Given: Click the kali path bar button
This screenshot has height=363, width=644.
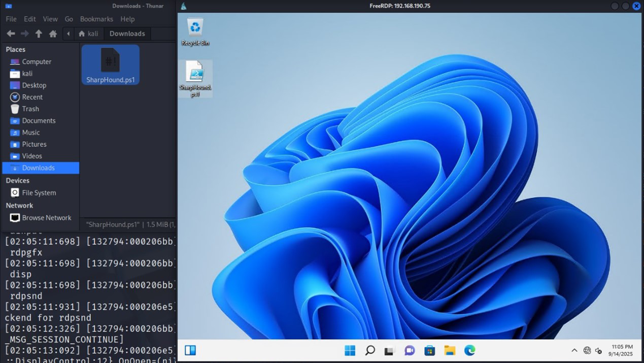Looking at the screenshot, I should point(88,34).
